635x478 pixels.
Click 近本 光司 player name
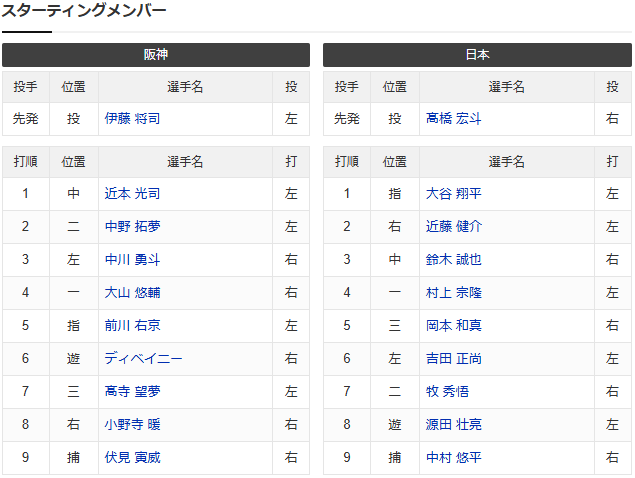[x=132, y=194]
